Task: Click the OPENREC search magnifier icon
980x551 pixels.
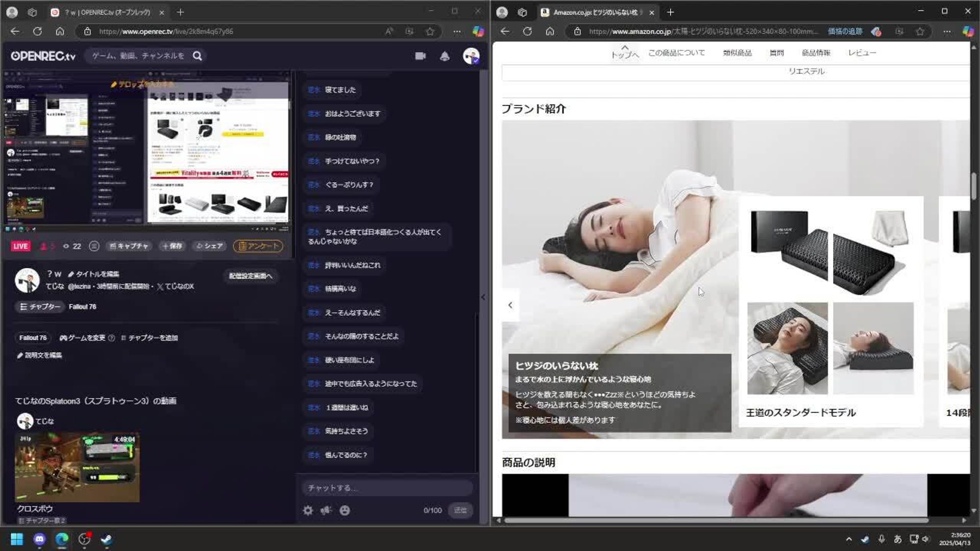Action: [198, 56]
